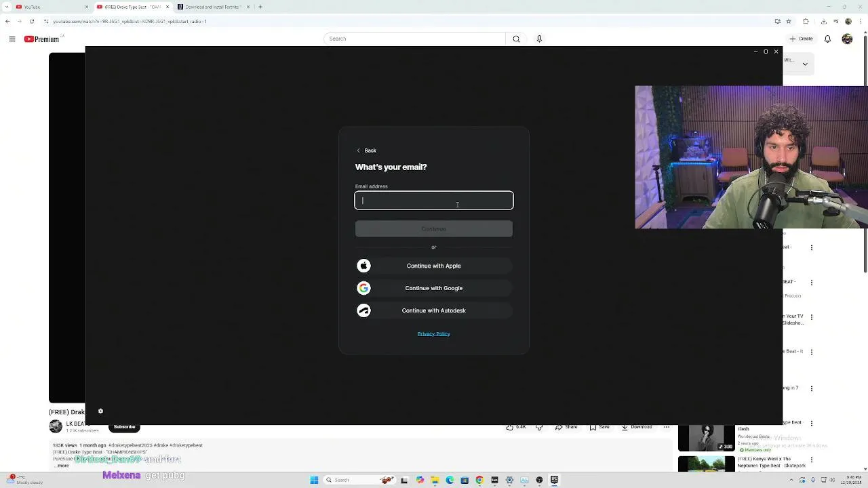Switch to the Download and Install Fortnite tab

(213, 7)
